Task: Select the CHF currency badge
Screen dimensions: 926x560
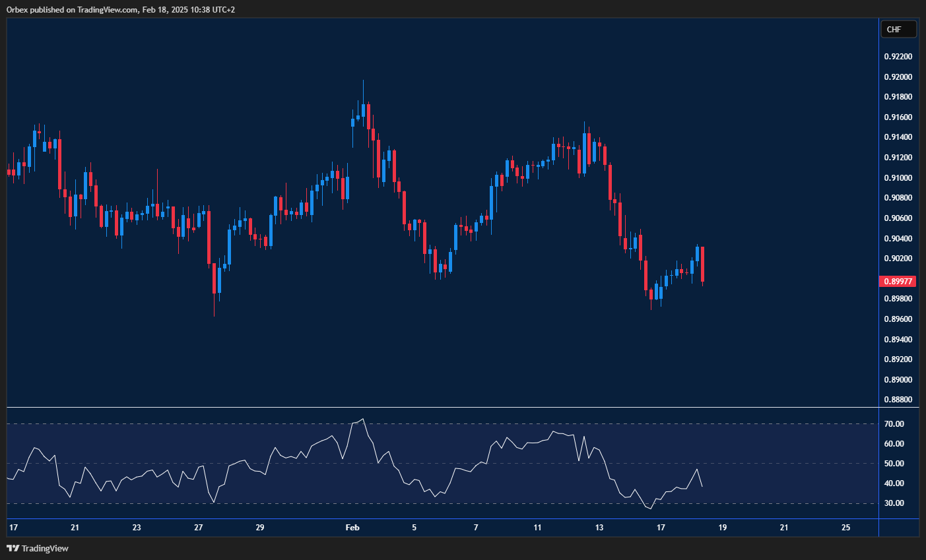Action: pos(898,29)
